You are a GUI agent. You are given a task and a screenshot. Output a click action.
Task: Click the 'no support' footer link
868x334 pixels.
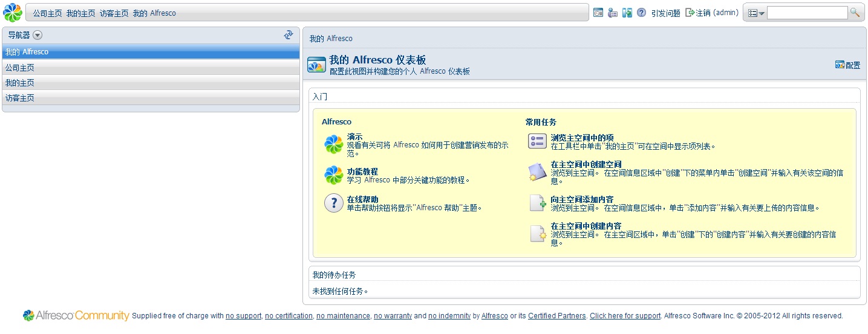pyautogui.click(x=243, y=316)
